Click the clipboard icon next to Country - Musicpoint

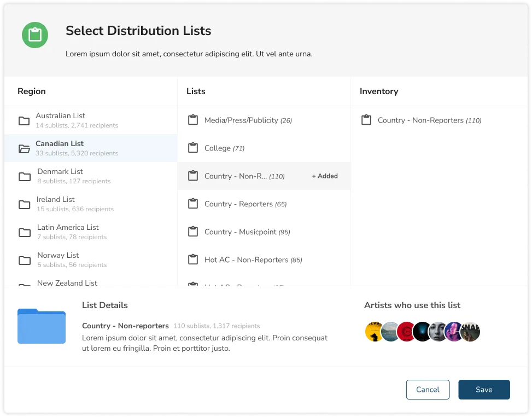(193, 231)
